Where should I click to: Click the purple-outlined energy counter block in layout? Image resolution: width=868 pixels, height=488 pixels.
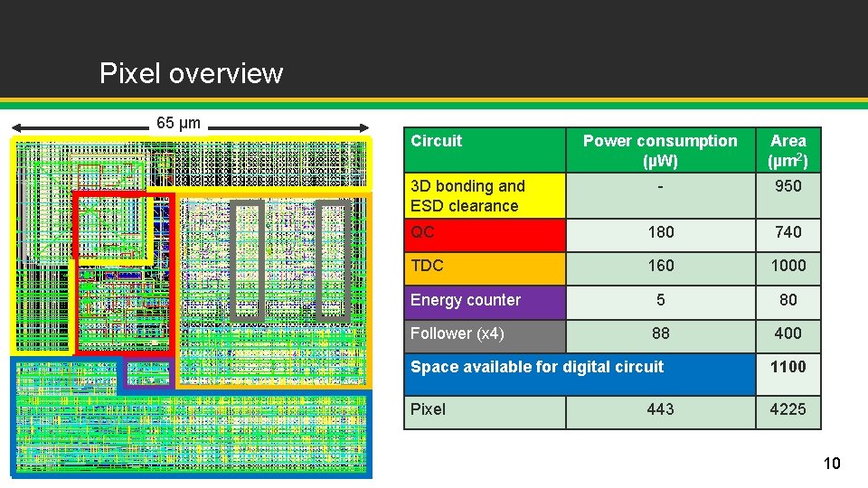coord(147,373)
